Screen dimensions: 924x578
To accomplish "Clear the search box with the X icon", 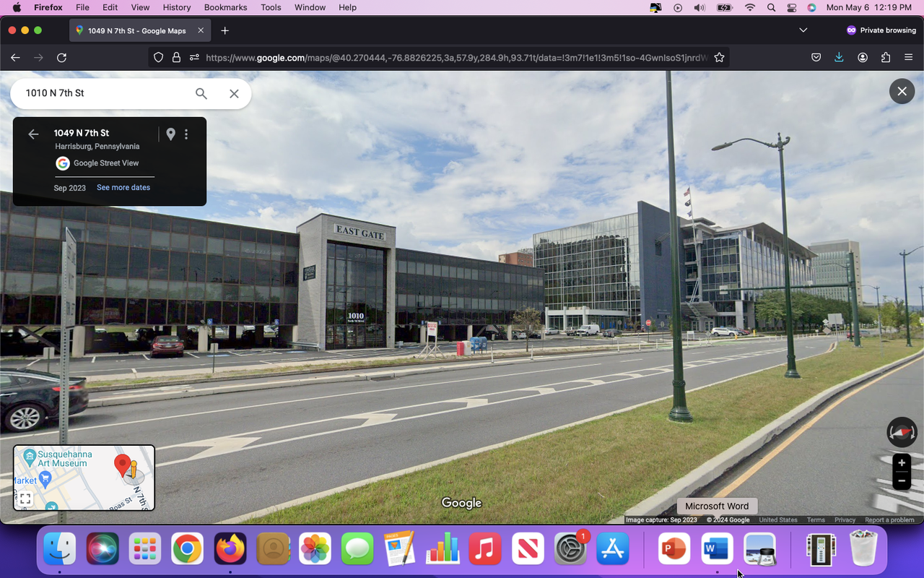I will 234,93.
